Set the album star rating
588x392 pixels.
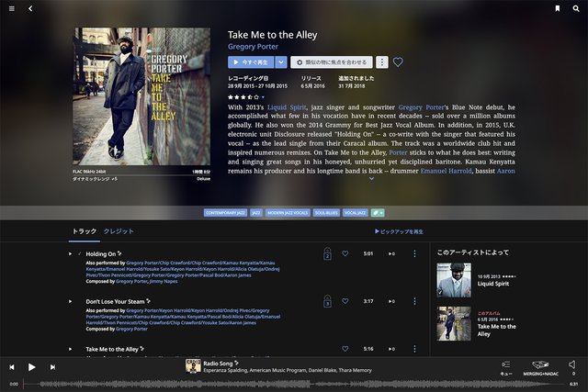tap(243, 97)
